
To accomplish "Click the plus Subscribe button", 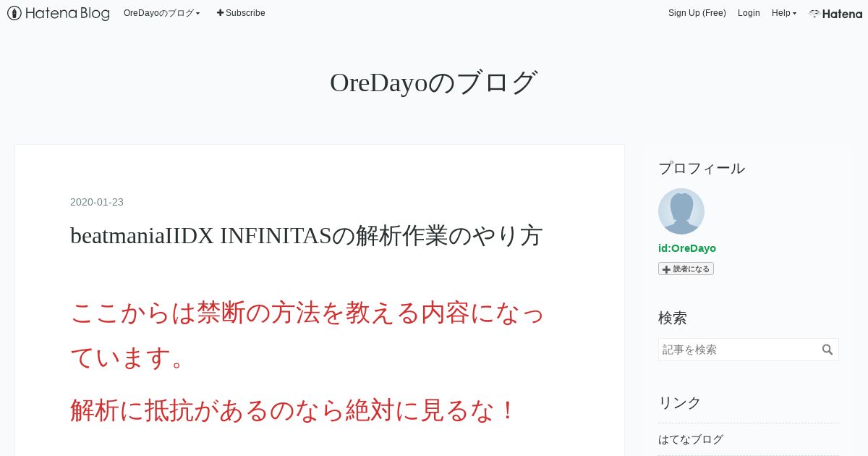I will pyautogui.click(x=241, y=13).
